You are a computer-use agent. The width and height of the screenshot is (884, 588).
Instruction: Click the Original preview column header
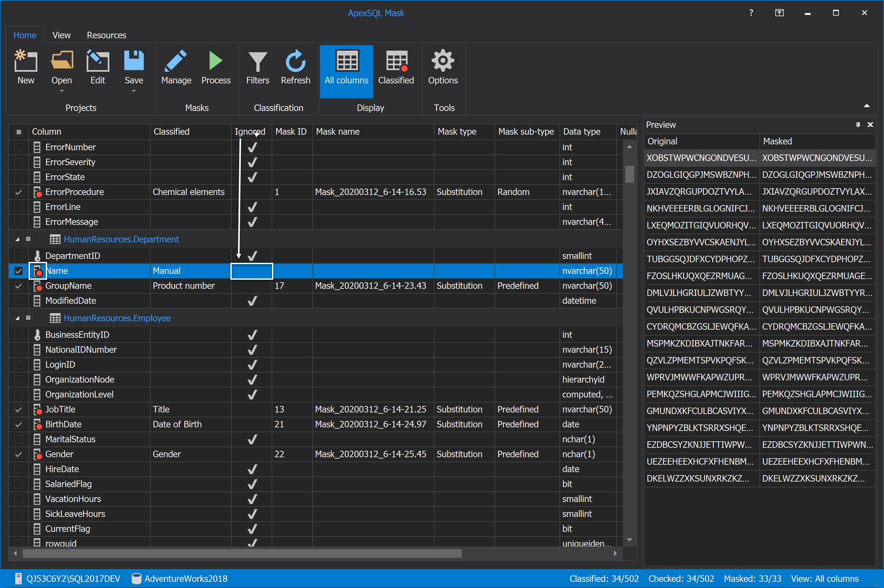702,141
